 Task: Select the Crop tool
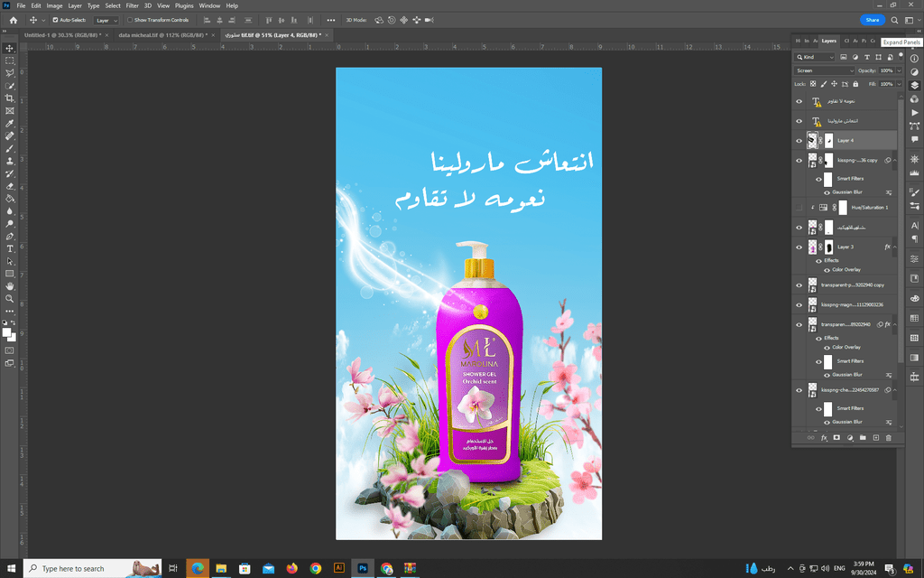click(9, 98)
